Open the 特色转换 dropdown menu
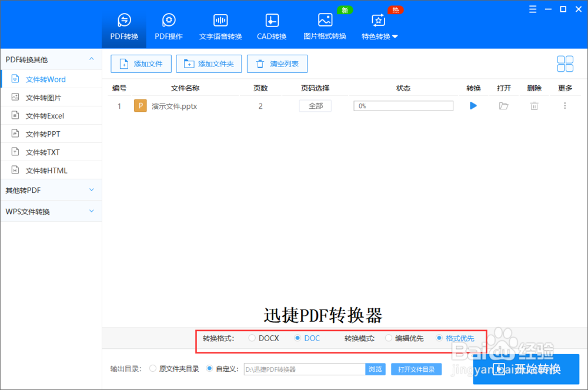The image size is (588, 390). (x=379, y=26)
